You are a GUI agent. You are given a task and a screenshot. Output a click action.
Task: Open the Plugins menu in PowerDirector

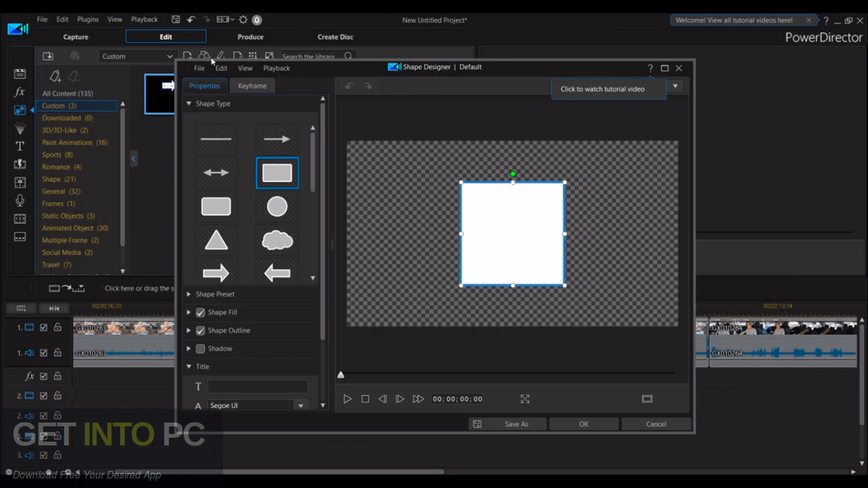tap(88, 20)
